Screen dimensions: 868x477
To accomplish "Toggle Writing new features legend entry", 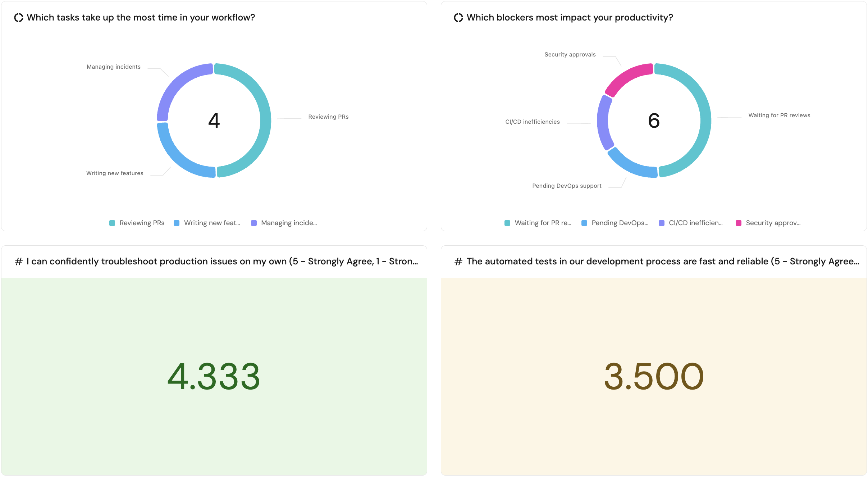I will click(207, 223).
